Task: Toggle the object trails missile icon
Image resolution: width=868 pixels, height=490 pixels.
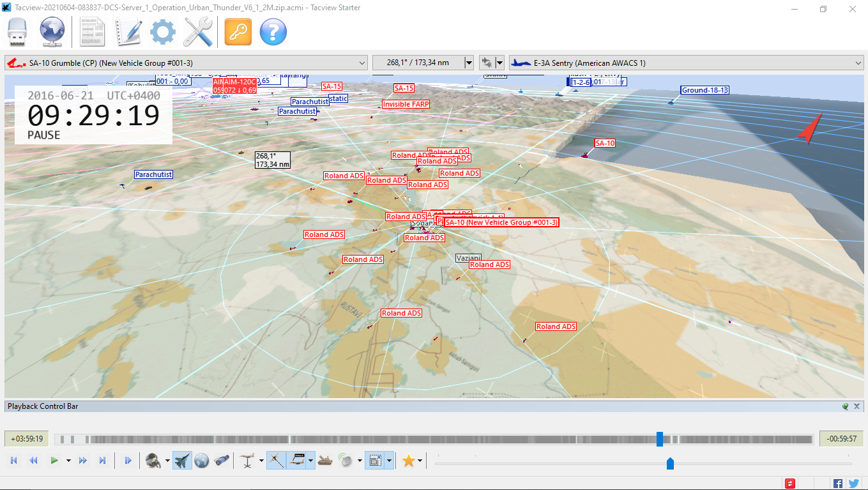Action: 276,460
